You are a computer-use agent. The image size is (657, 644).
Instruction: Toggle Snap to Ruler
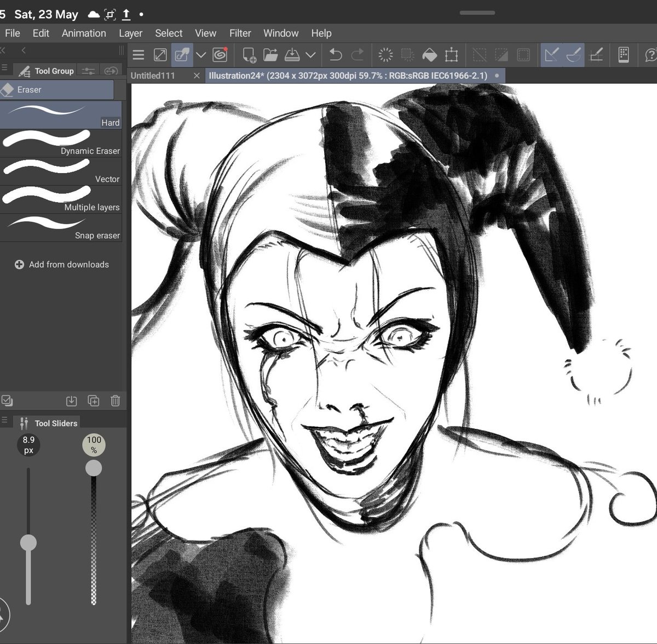tap(552, 55)
